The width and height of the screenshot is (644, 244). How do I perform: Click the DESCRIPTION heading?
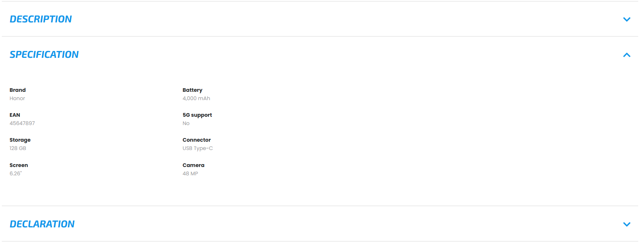point(40,19)
